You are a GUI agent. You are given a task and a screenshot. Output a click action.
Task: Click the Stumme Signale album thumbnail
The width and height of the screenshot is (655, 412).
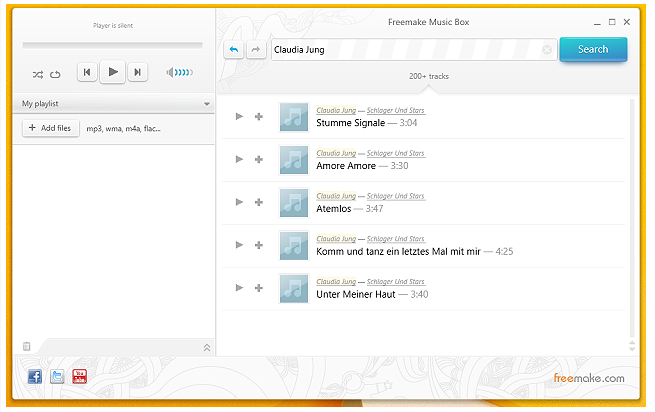pyautogui.click(x=294, y=117)
